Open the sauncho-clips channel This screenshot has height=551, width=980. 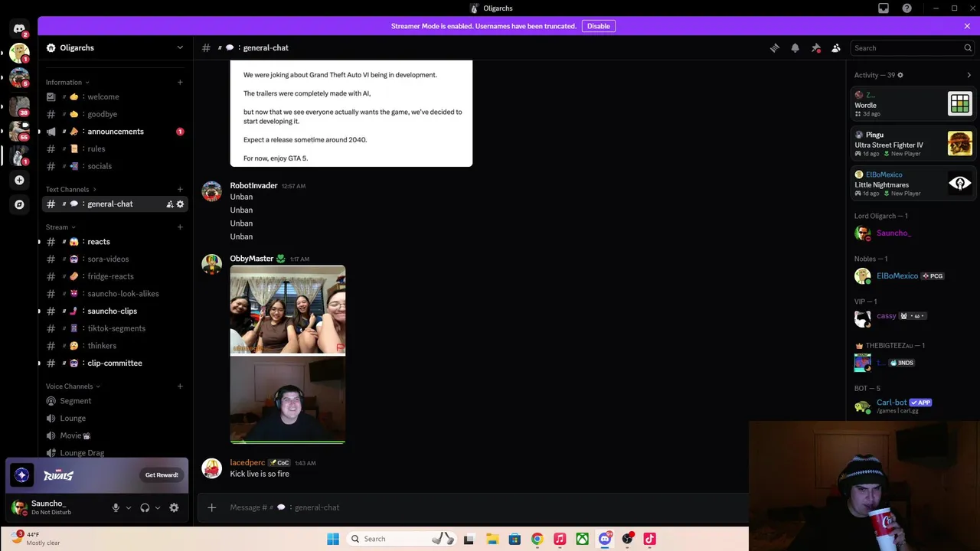click(x=115, y=311)
